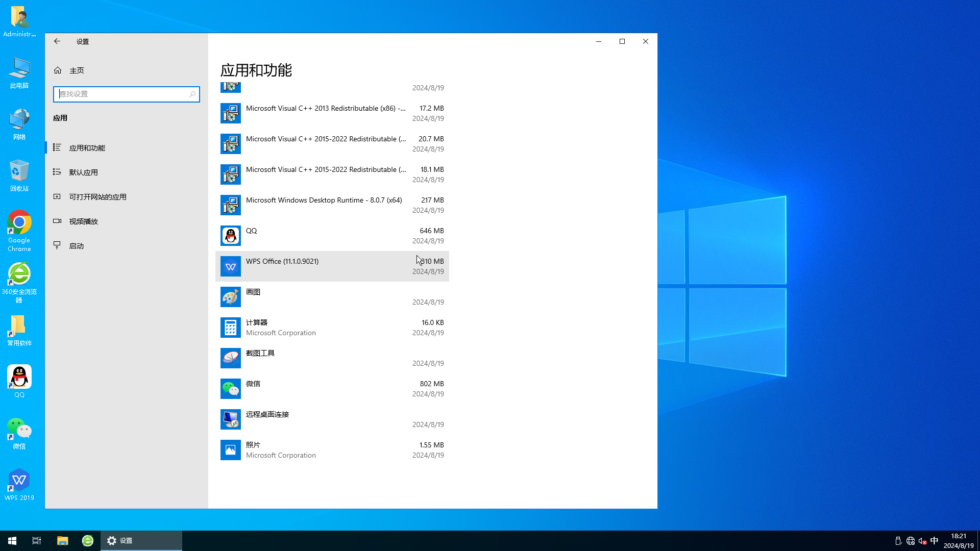Click the 远程桌面连接 icon

click(231, 419)
